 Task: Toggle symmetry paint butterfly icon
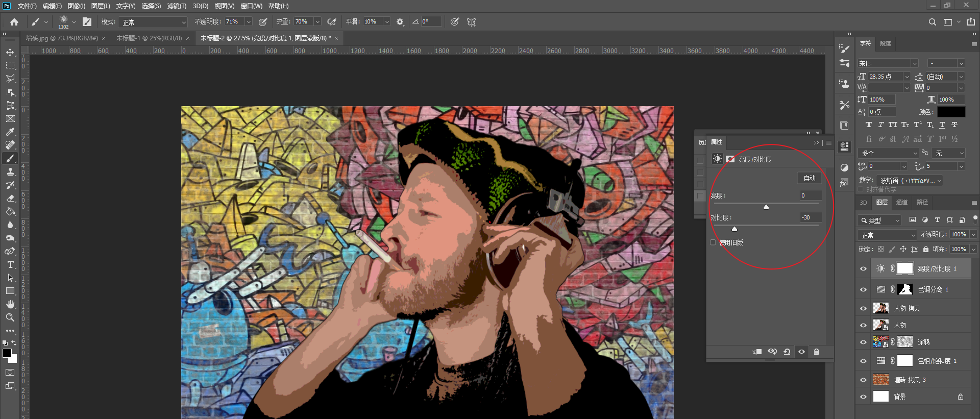click(471, 22)
